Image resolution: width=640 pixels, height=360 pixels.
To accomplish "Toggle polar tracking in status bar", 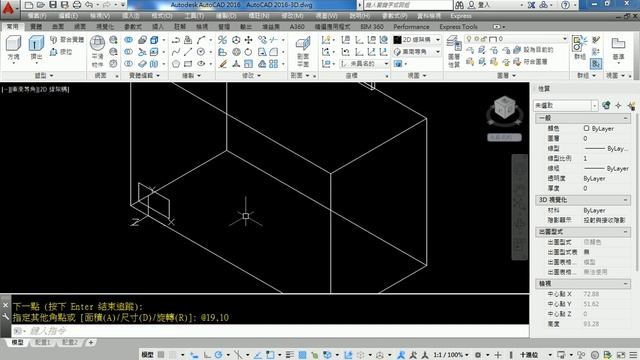I will pos(218,355).
